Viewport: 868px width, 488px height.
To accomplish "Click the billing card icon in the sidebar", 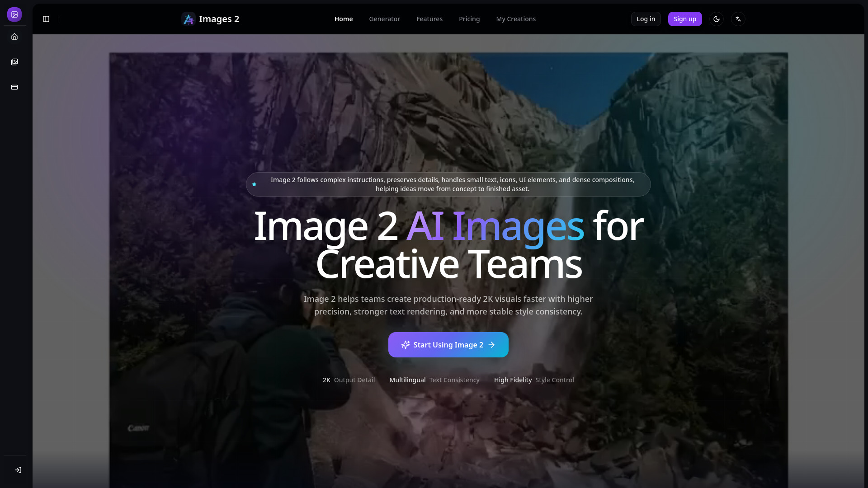I will [14, 87].
